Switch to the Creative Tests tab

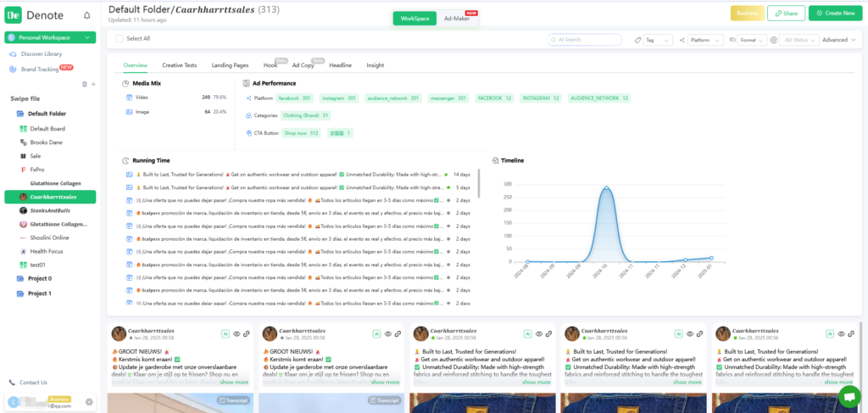[179, 65]
